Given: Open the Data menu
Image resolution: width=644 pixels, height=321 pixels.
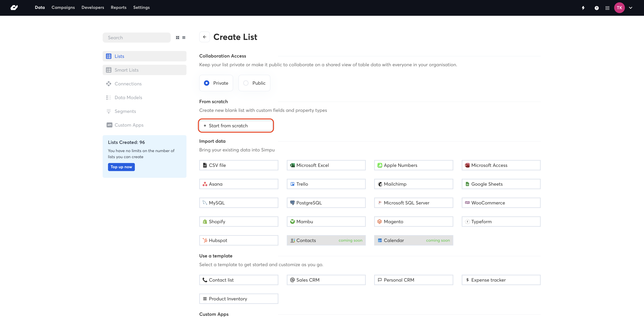Looking at the screenshot, I should (40, 8).
